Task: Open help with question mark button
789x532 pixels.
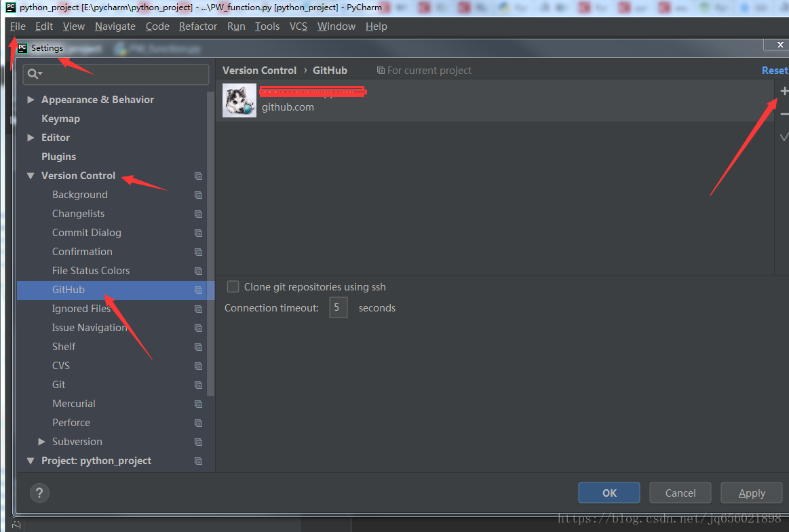Action: 39,493
